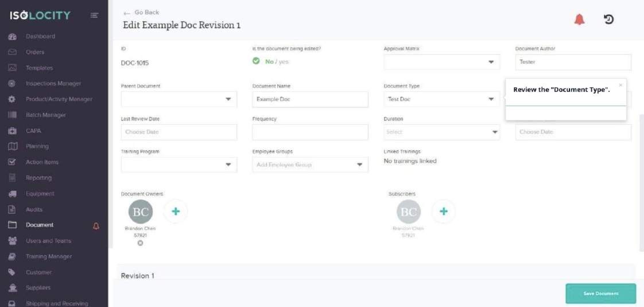The image size is (644, 307).
Task: Add a document owner with plus icon
Action: coord(176,212)
